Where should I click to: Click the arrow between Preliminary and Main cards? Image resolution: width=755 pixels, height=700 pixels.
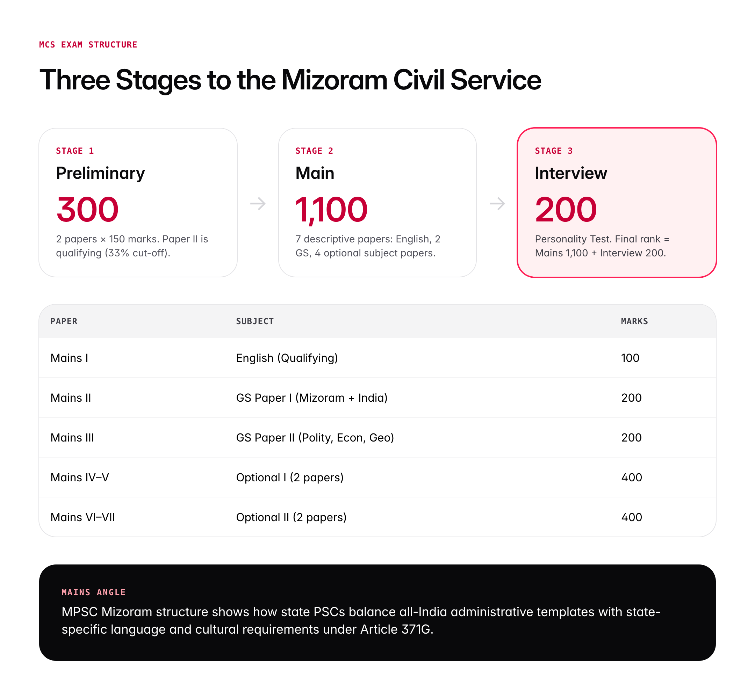[x=258, y=203]
